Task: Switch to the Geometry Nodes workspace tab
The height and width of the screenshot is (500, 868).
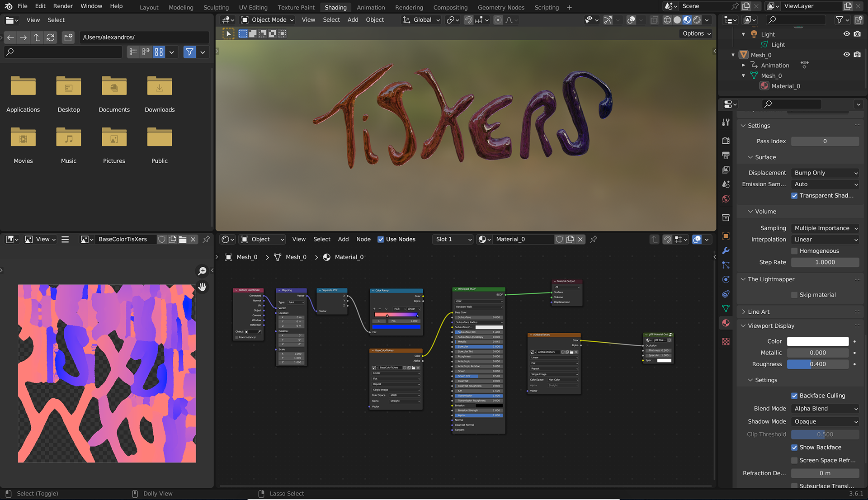Action: tap(501, 7)
